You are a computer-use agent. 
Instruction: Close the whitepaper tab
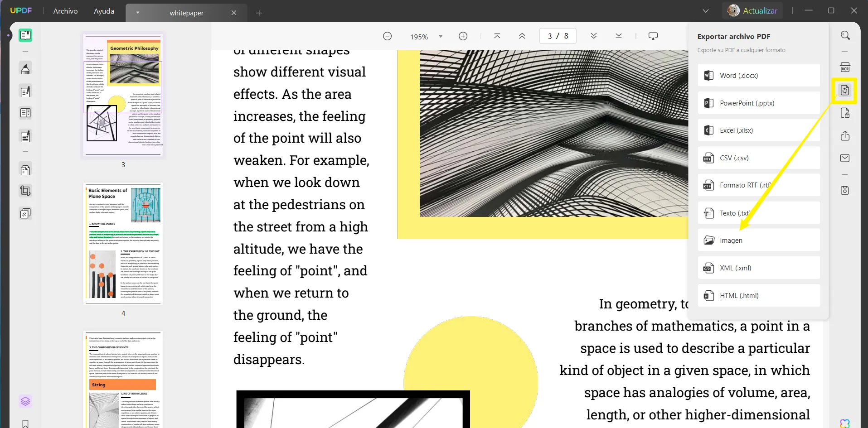pyautogui.click(x=234, y=13)
